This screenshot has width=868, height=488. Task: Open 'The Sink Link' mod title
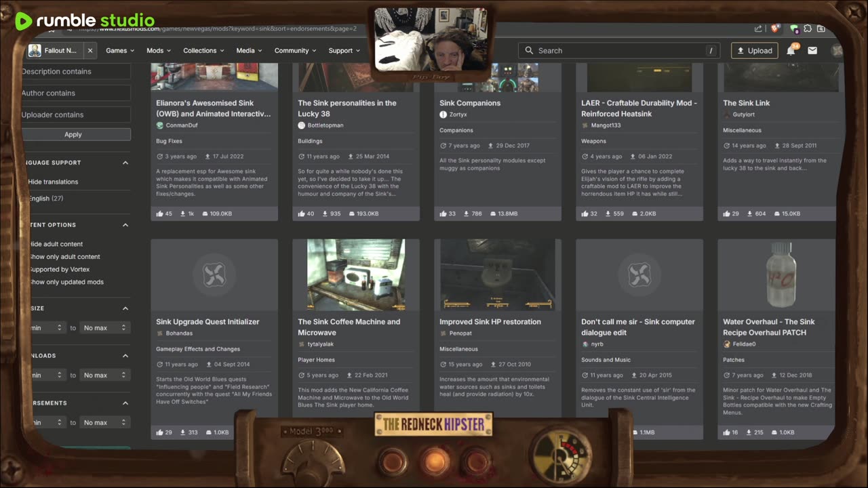[x=746, y=103]
